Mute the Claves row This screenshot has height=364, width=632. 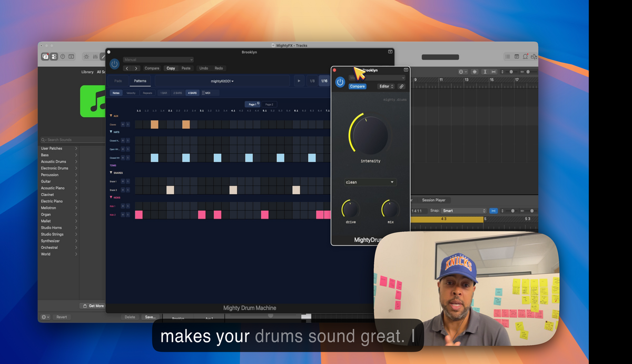123,125
